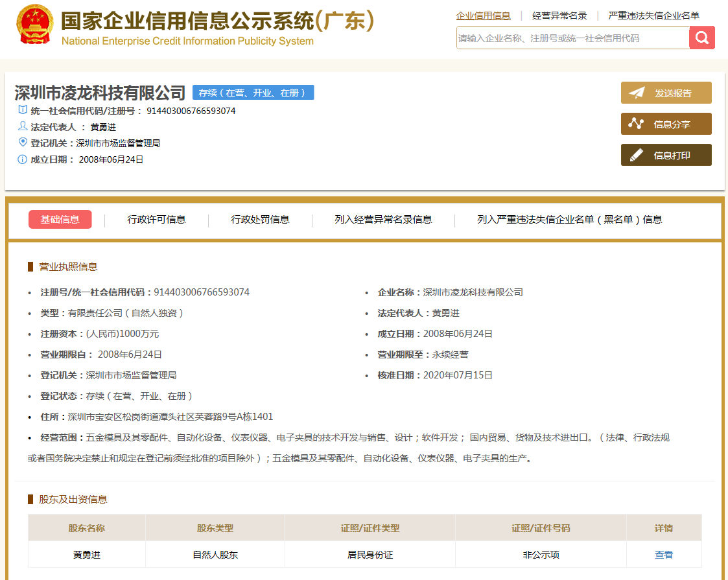Click the header 成立日期 2008年06月24日 line
The image size is (728, 580).
(87, 159)
